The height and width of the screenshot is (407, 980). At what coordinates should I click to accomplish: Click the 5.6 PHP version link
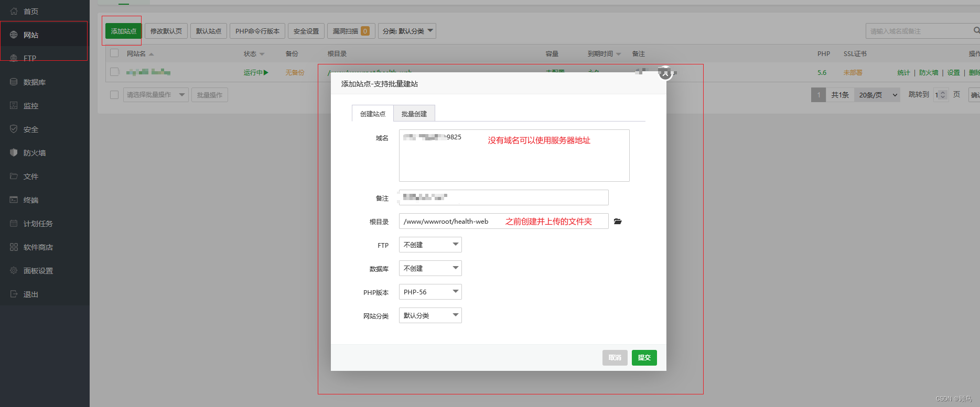click(x=822, y=73)
